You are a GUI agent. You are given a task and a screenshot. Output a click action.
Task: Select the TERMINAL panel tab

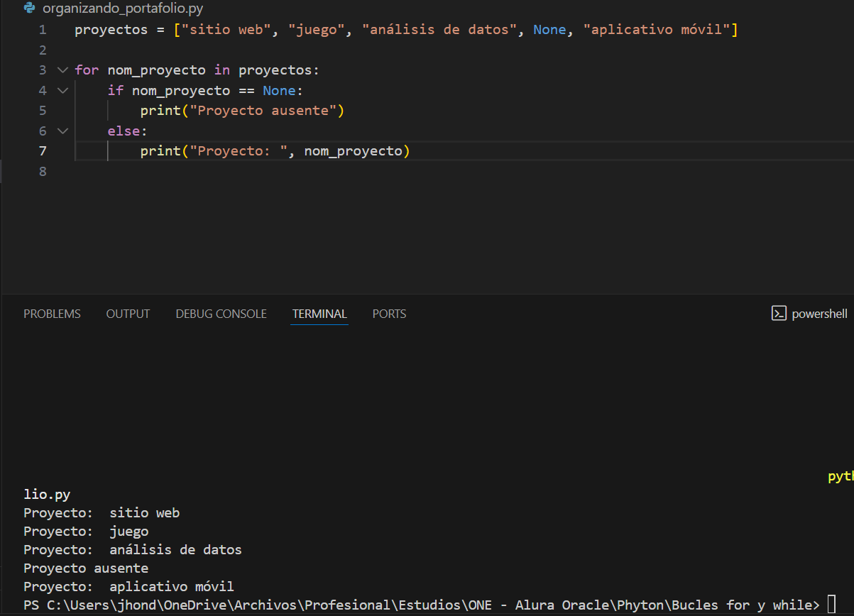[319, 314]
